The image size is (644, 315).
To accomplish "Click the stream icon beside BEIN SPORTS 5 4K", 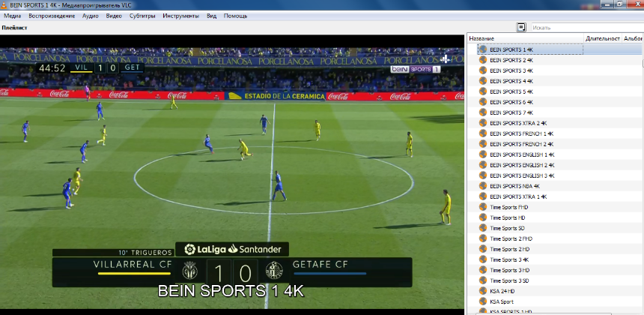I will pyautogui.click(x=483, y=91).
